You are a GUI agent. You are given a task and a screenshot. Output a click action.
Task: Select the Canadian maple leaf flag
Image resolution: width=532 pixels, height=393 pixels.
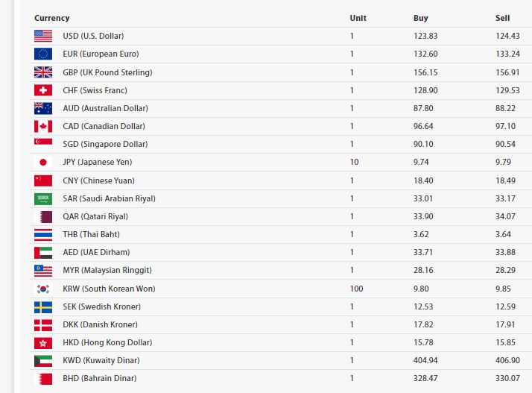click(x=43, y=126)
